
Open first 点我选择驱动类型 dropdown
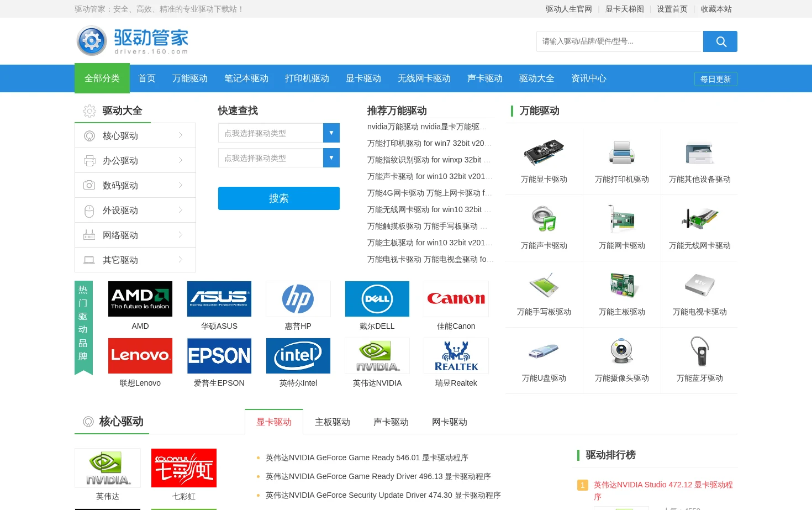[279, 133]
